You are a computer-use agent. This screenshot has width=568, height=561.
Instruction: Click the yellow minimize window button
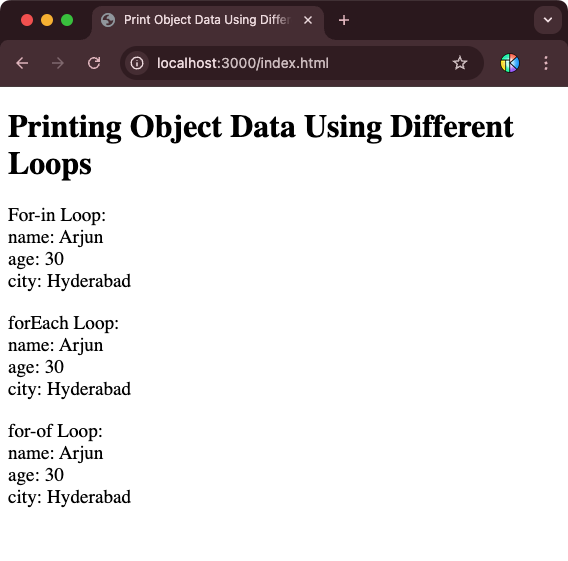(47, 20)
